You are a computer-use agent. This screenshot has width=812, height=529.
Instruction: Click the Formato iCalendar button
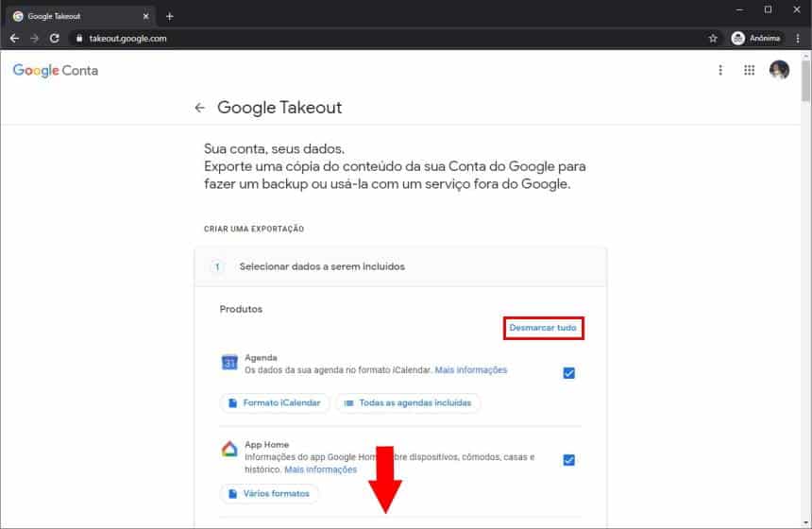tap(275, 403)
